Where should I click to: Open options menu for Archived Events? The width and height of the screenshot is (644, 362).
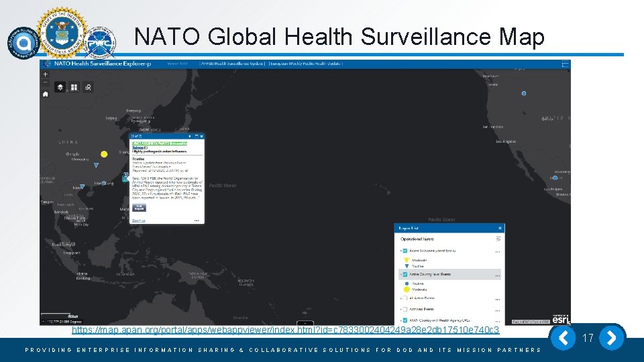click(x=498, y=310)
